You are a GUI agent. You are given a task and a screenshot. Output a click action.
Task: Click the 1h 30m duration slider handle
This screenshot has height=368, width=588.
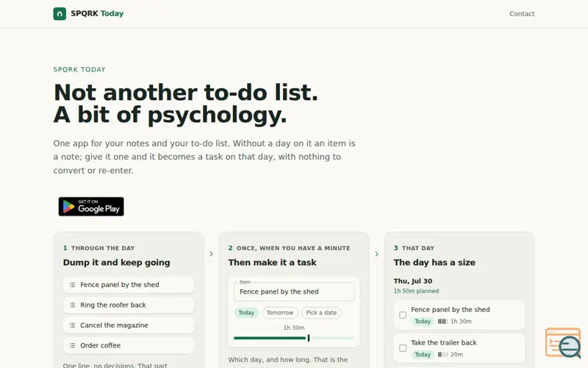click(x=309, y=339)
